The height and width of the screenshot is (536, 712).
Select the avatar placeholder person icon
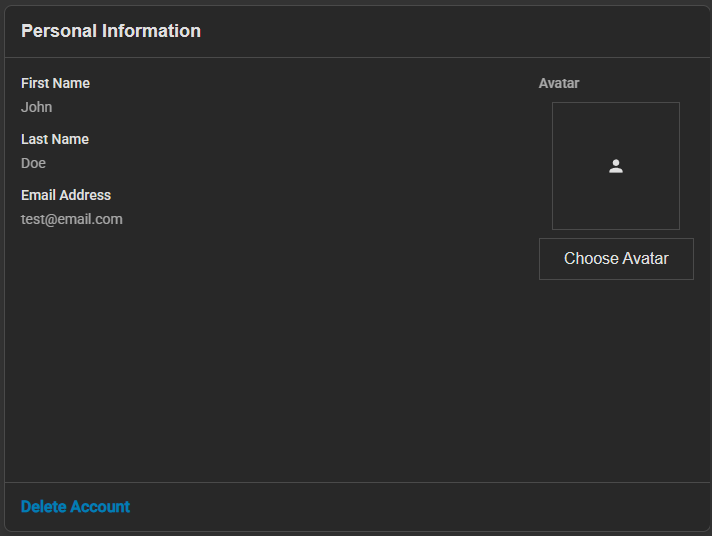coord(616,166)
